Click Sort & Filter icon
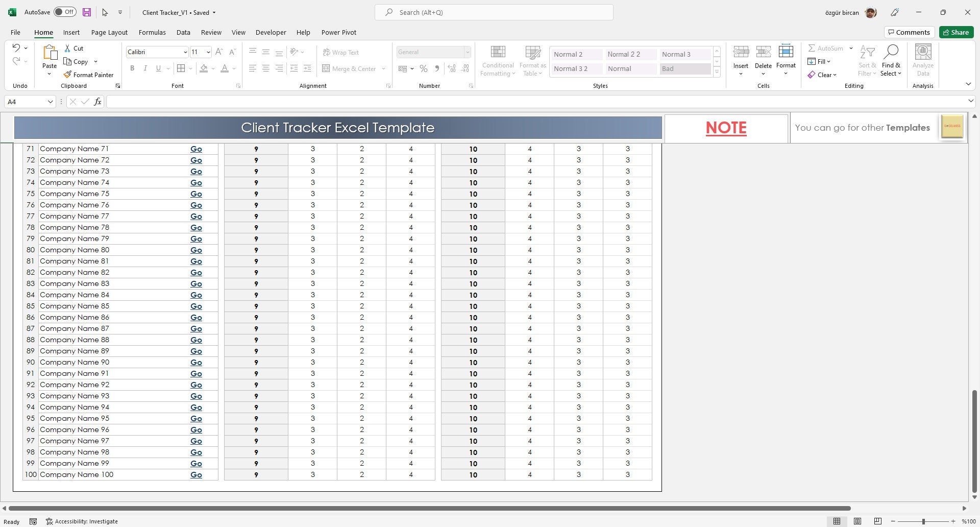 868,52
